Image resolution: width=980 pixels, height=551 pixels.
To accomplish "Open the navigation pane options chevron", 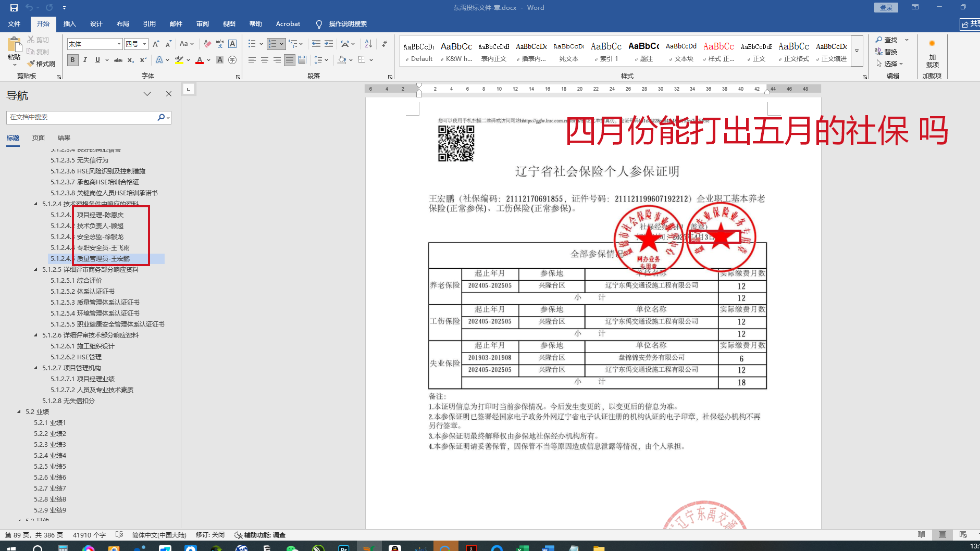I will tap(147, 94).
